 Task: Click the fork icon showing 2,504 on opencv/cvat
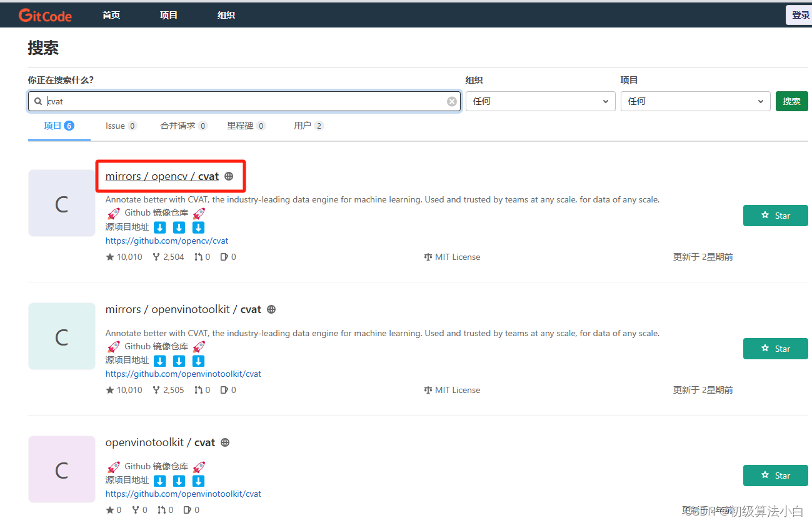pos(158,256)
